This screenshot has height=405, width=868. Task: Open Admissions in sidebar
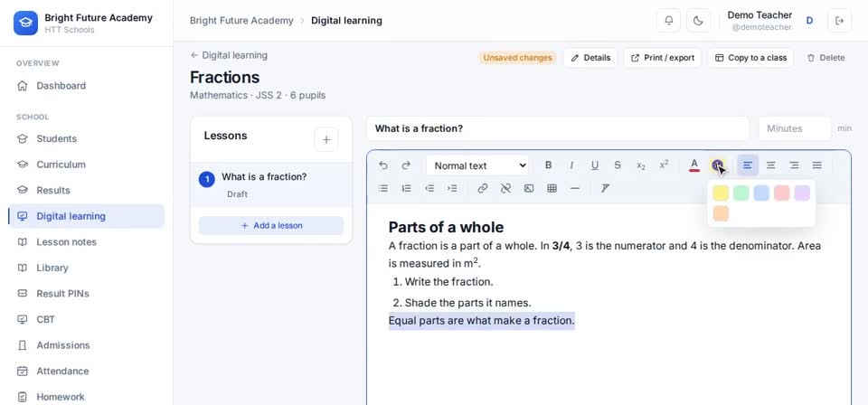click(87, 345)
